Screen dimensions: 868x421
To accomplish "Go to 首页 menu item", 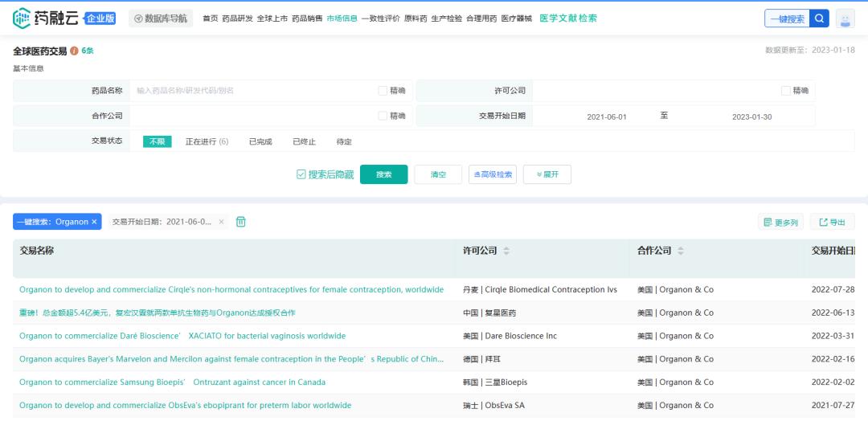I will pyautogui.click(x=211, y=18).
